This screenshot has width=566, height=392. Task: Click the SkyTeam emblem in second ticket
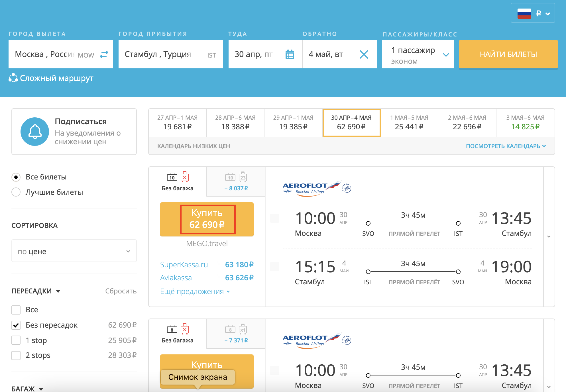pyautogui.click(x=347, y=340)
